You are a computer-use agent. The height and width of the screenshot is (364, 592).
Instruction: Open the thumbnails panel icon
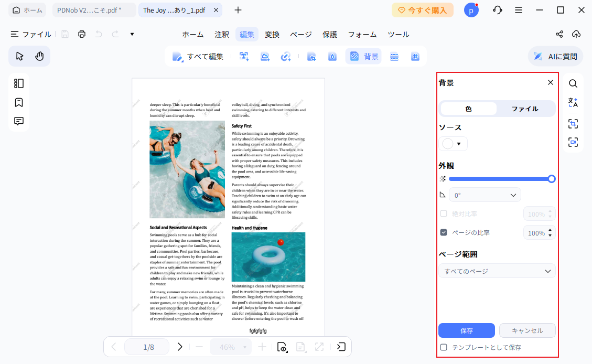coord(19,83)
